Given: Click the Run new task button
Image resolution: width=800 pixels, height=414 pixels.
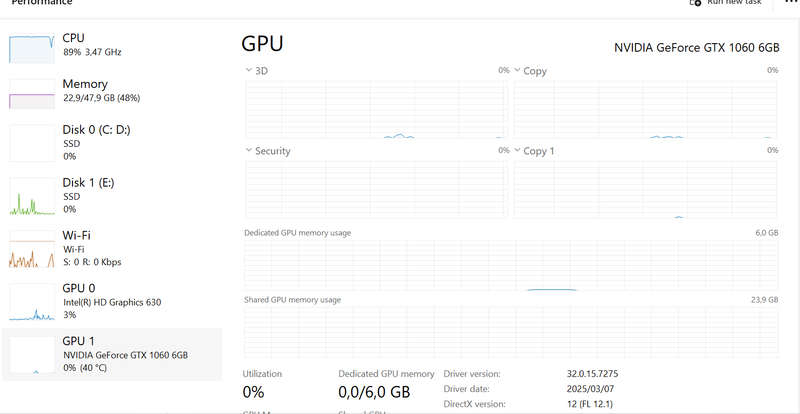Looking at the screenshot, I should (x=726, y=3).
